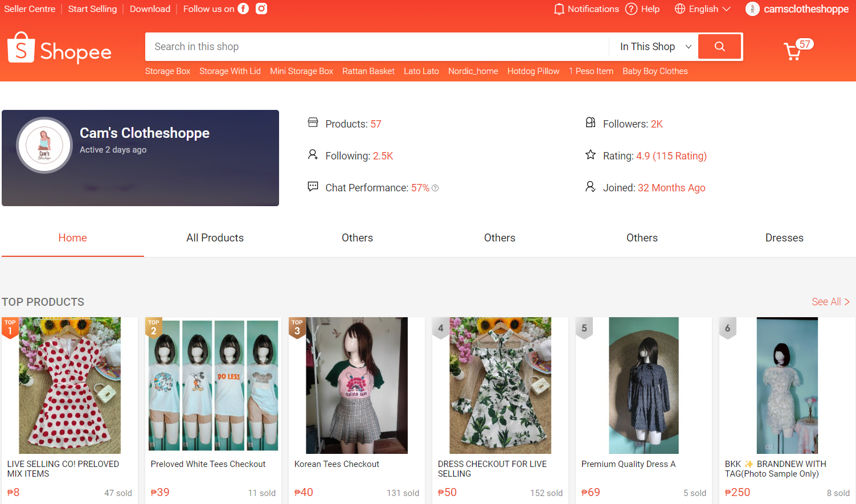Click the DRESS CHECKOUT FOR LIVE SELLING title
Screen dimensions: 856x504
(x=492, y=469)
